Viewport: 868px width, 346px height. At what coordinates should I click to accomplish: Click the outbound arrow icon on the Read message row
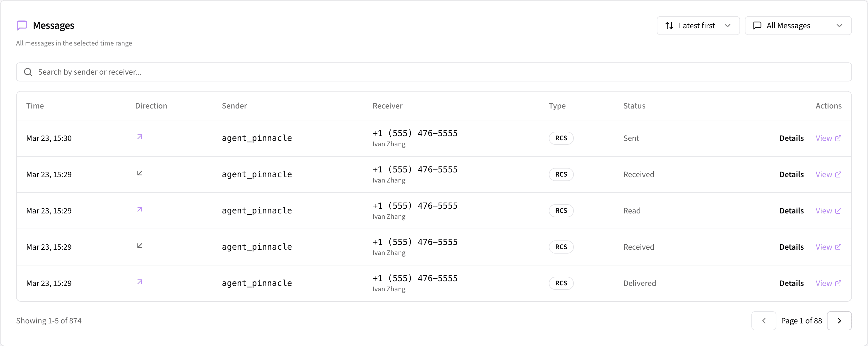[x=140, y=209]
